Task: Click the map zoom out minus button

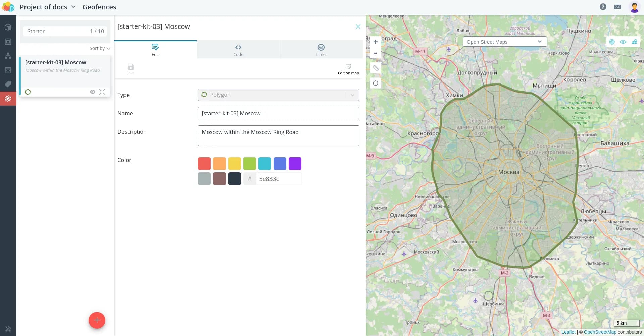Action: pyautogui.click(x=376, y=53)
